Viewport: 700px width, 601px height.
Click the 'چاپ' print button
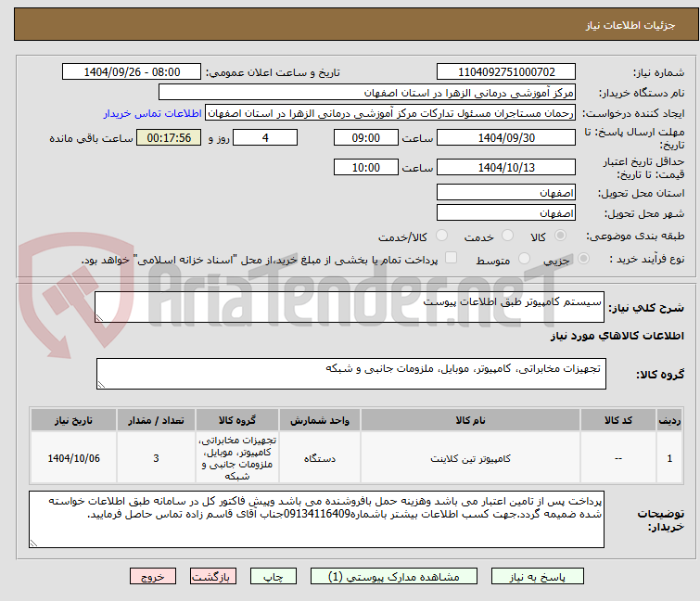click(274, 577)
